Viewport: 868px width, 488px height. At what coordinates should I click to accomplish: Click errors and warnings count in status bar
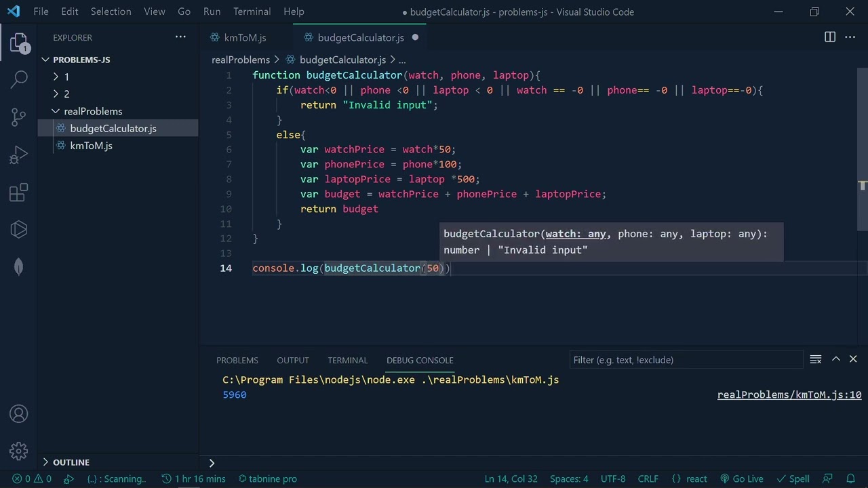pyautogui.click(x=32, y=479)
